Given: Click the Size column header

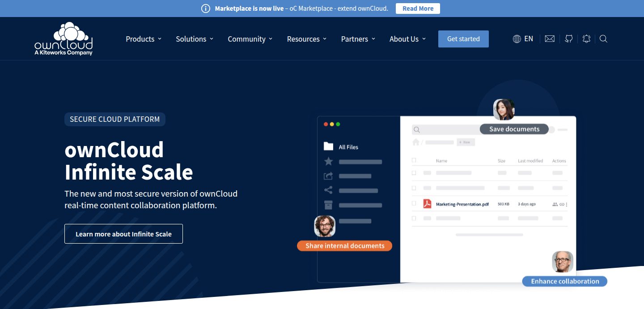Looking at the screenshot, I should click(501, 161).
